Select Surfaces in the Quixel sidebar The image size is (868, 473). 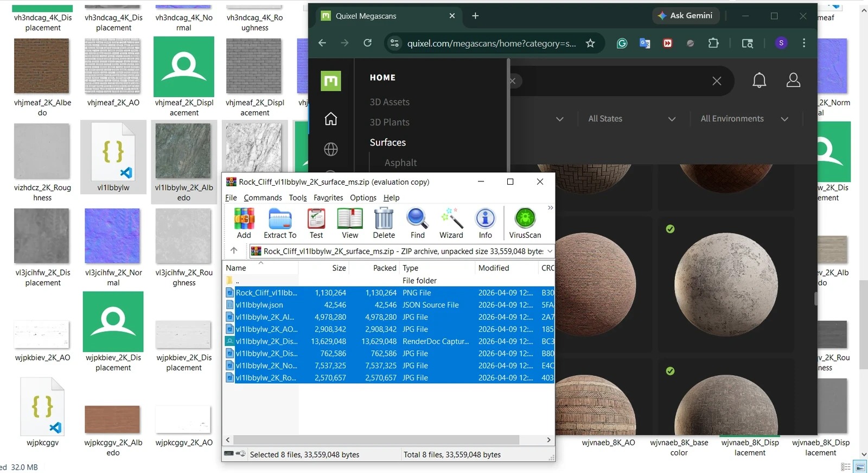[x=388, y=142]
